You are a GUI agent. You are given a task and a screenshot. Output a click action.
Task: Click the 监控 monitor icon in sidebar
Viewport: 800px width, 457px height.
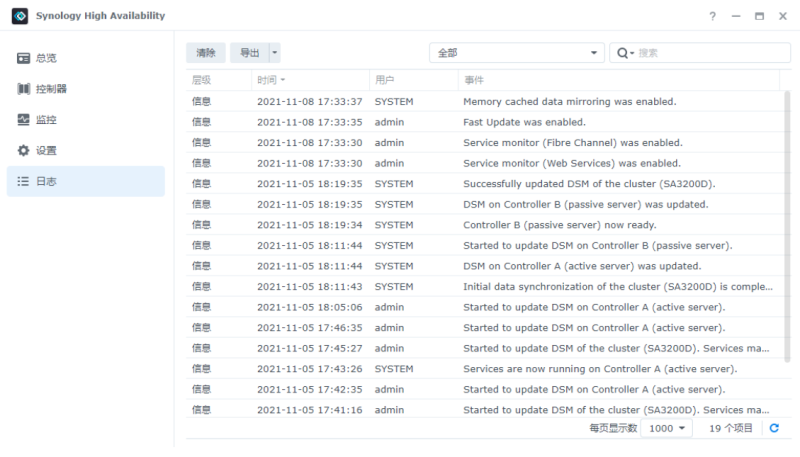[x=23, y=120]
